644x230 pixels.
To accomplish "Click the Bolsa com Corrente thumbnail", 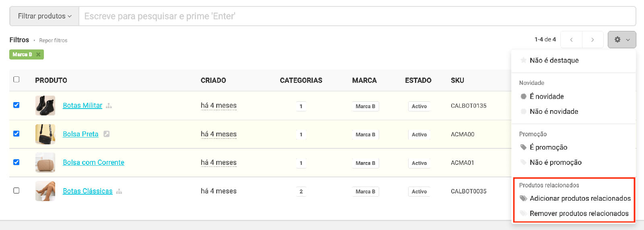I will point(45,162).
